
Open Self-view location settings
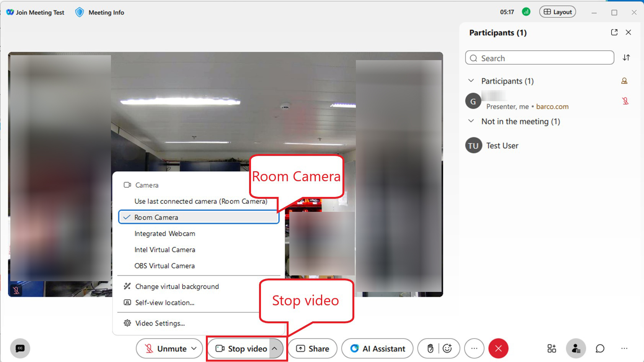pyautogui.click(x=165, y=303)
